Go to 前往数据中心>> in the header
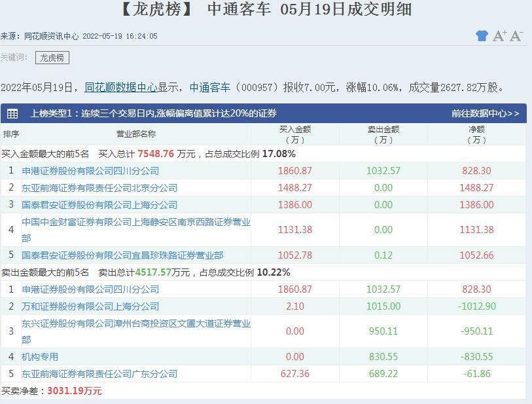The width and height of the screenshot is (532, 404). coord(485,113)
